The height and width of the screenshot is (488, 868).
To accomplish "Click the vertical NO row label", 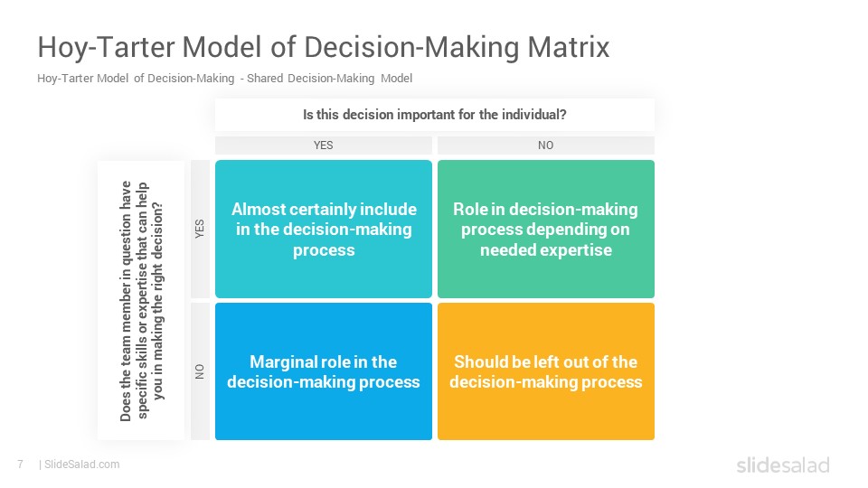I will [200, 371].
